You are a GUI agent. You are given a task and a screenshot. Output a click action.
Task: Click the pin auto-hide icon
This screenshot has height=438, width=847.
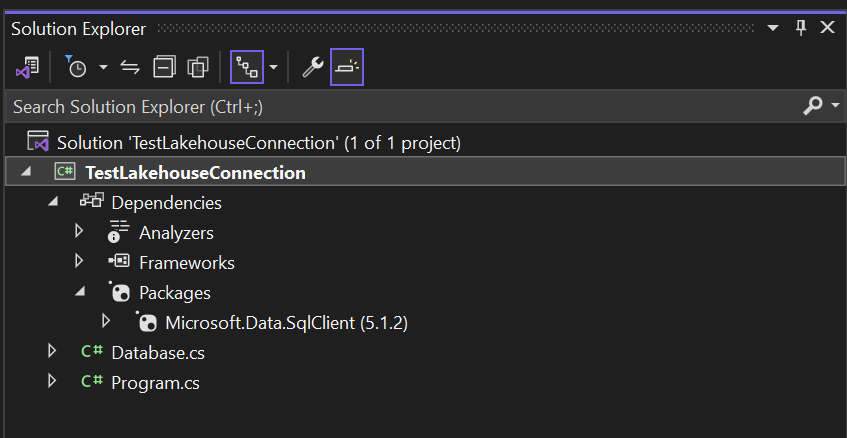pyautogui.click(x=800, y=28)
